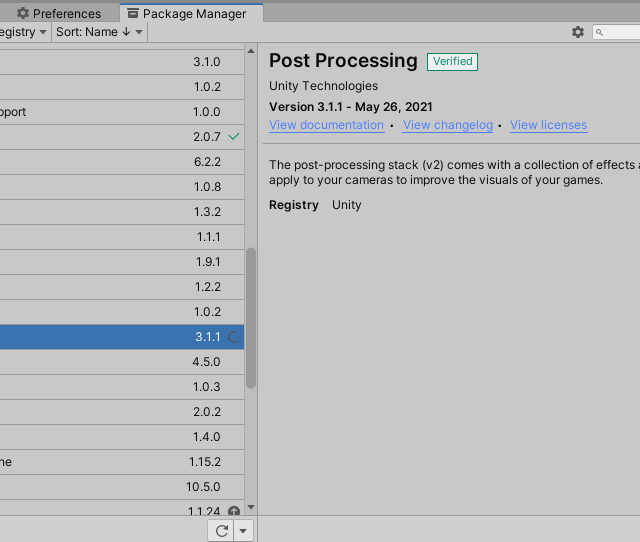Switch to the Preferences tab
The image size is (640, 542).
59,13
